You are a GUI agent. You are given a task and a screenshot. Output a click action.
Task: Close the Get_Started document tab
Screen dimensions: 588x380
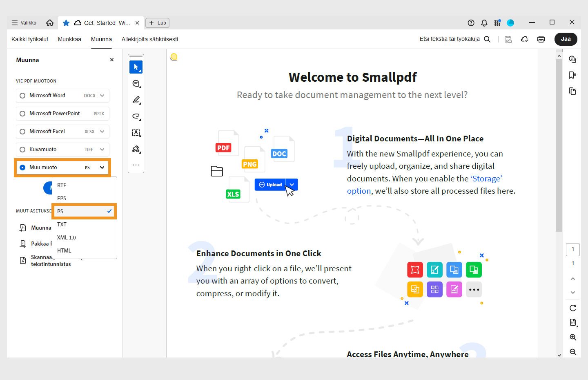click(x=137, y=23)
